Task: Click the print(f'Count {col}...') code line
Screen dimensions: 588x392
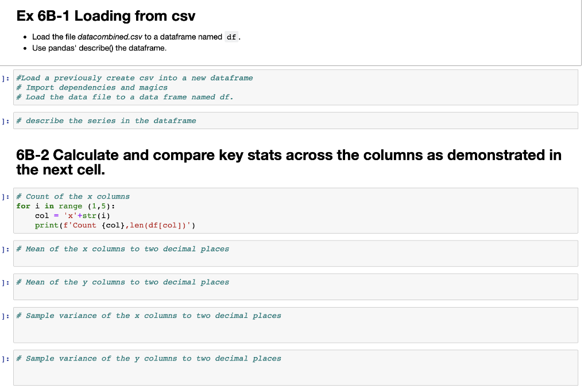Action: coord(115,226)
